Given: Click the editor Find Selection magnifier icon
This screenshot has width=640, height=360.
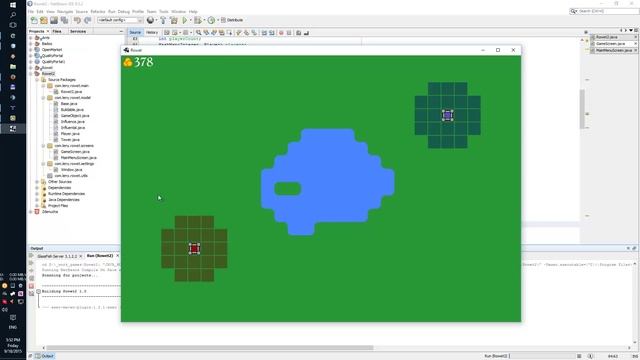Looking at the screenshot, I should [x=198, y=33].
